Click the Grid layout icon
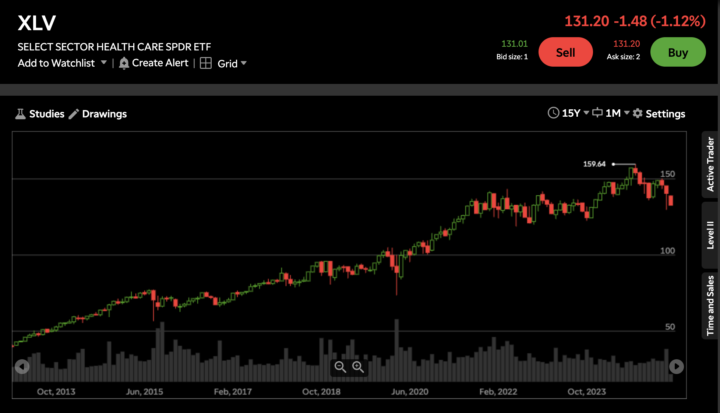 206,63
